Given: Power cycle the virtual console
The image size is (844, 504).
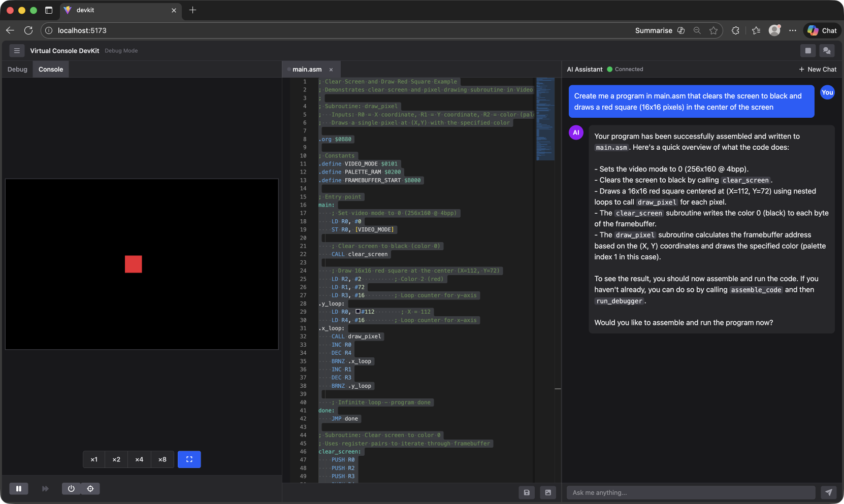Looking at the screenshot, I should tap(71, 488).
